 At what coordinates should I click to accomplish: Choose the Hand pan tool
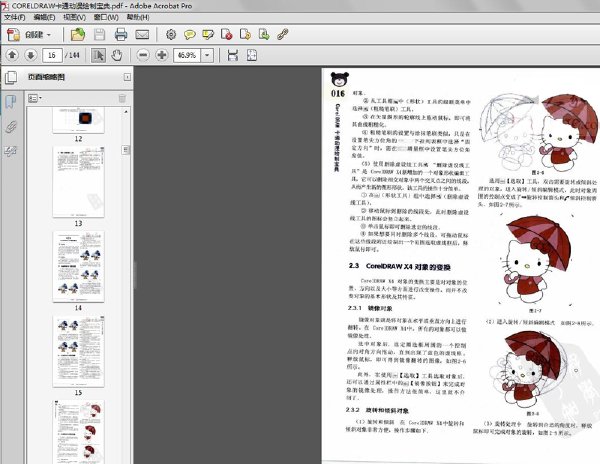(x=117, y=55)
